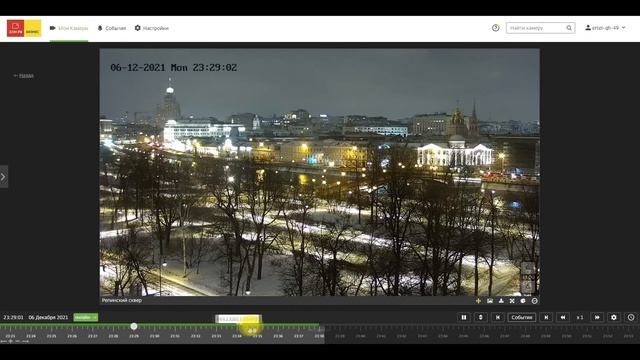640x360 pixels.
Task: Click the circle icon at the video toolbar end
Action: [x=535, y=301]
